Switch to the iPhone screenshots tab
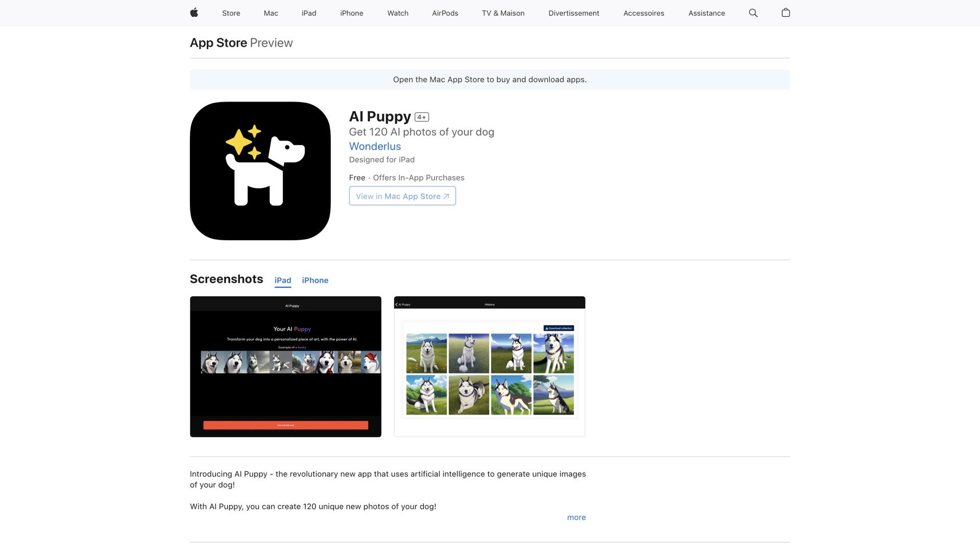The height and width of the screenshot is (551, 980). pos(315,280)
